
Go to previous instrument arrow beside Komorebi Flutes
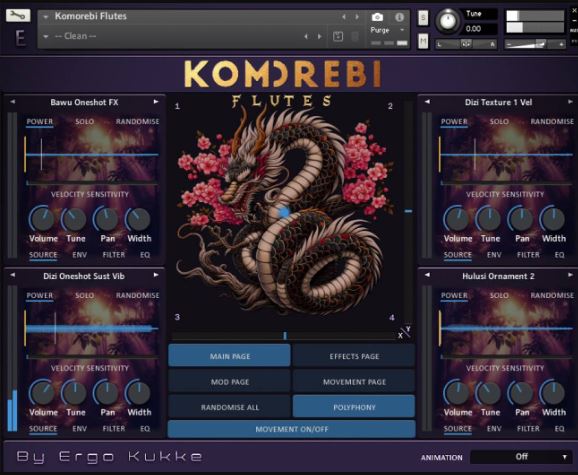click(x=344, y=17)
